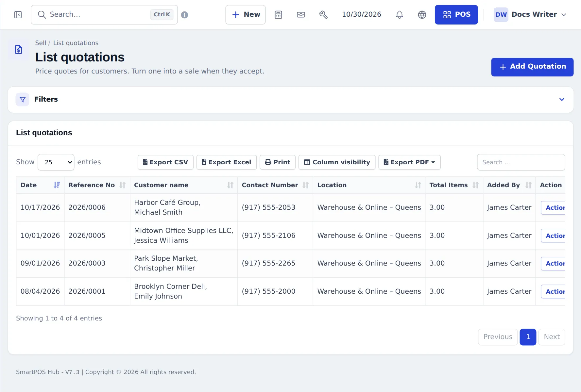The height and width of the screenshot is (392, 581).
Task: Click the Sell breadcrumb link
Action: (x=41, y=43)
